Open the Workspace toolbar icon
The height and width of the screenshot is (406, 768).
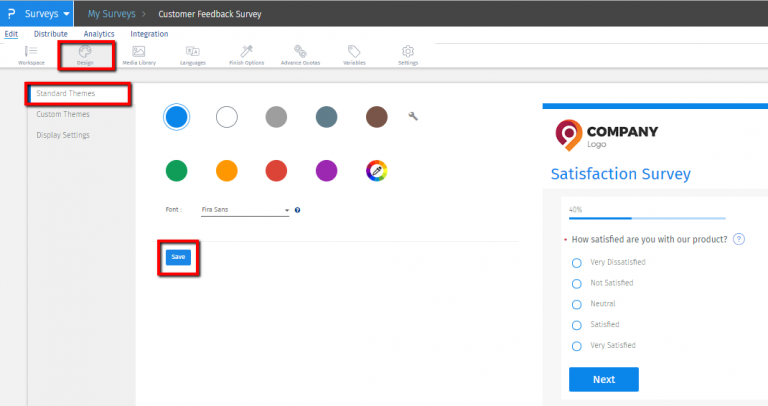pos(31,52)
